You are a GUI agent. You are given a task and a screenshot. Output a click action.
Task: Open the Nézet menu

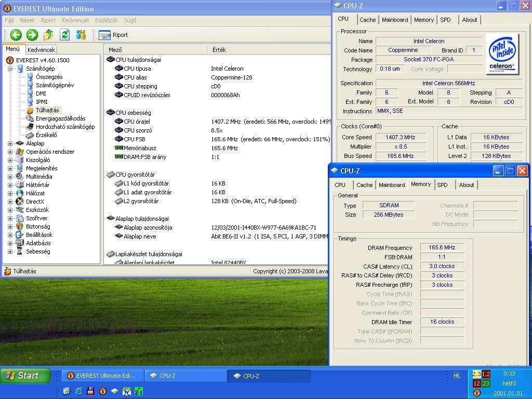coord(27,20)
